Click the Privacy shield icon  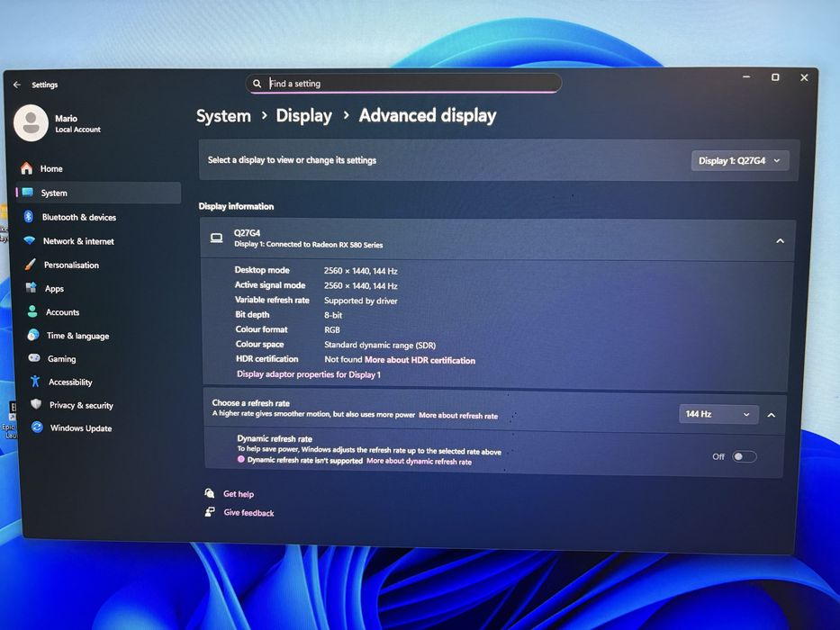coord(36,404)
